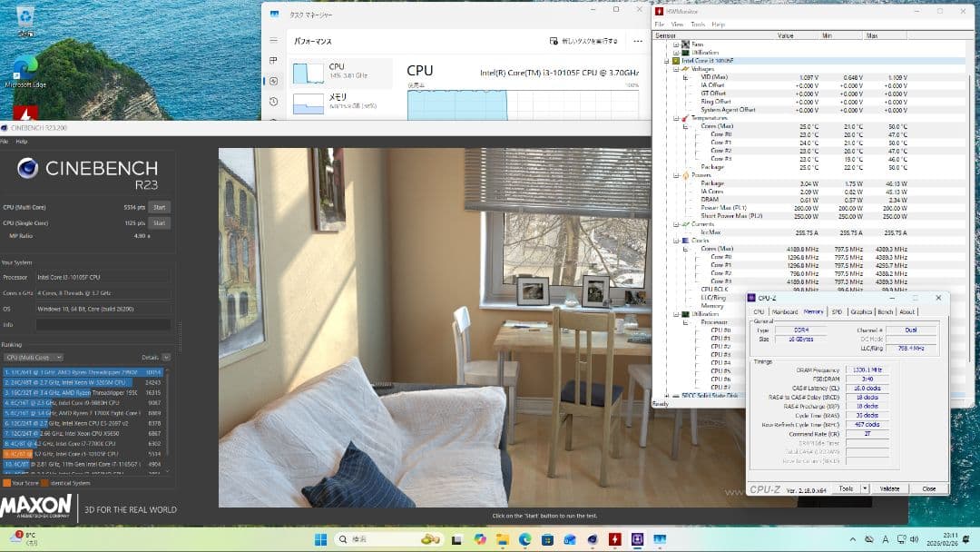The height and width of the screenshot is (552, 980).
Task: Select the CPU graph thumbnail in Task Manager
Action: pyautogui.click(x=309, y=73)
